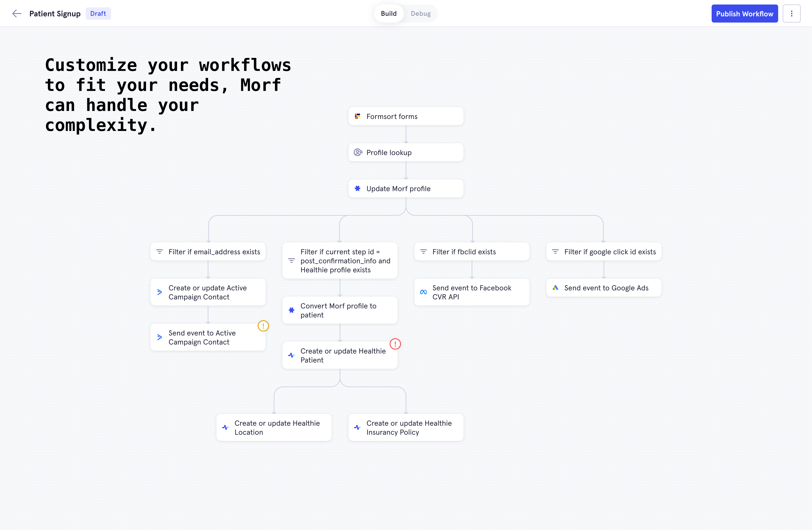Click the Morf asterisk icon on Update Morf profile

click(357, 189)
